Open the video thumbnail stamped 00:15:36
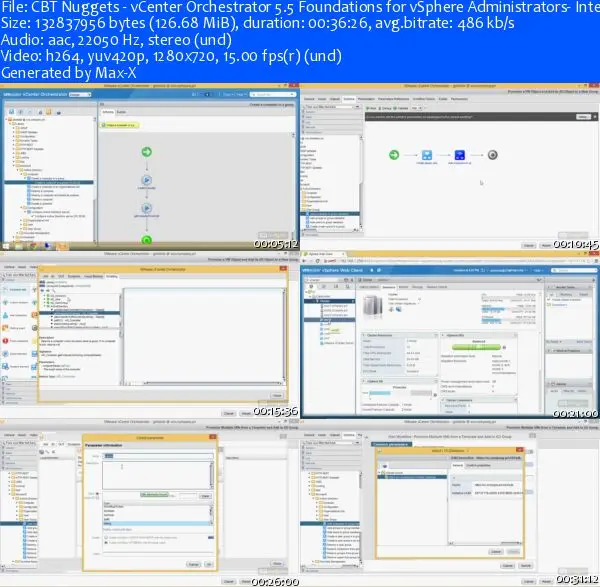The image size is (600, 587). [149, 334]
